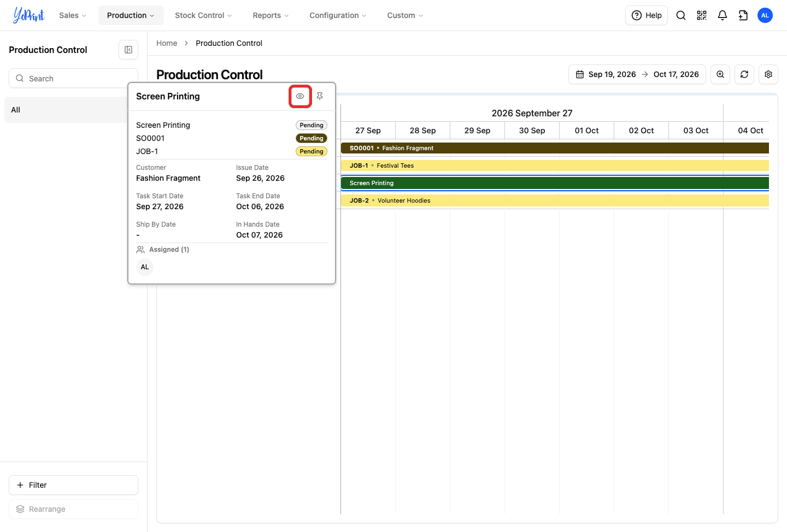The width and height of the screenshot is (787, 532).
Task: Click Pending badge beside Screen Printing
Action: (x=312, y=125)
